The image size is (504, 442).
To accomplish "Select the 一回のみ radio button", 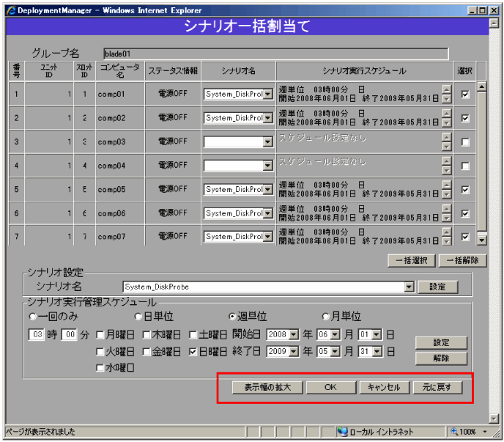I will click(32, 317).
